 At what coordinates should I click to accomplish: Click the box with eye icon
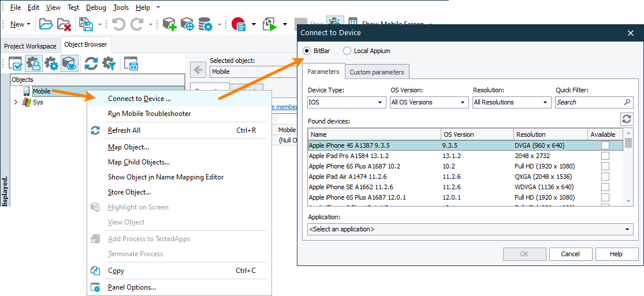[x=70, y=63]
